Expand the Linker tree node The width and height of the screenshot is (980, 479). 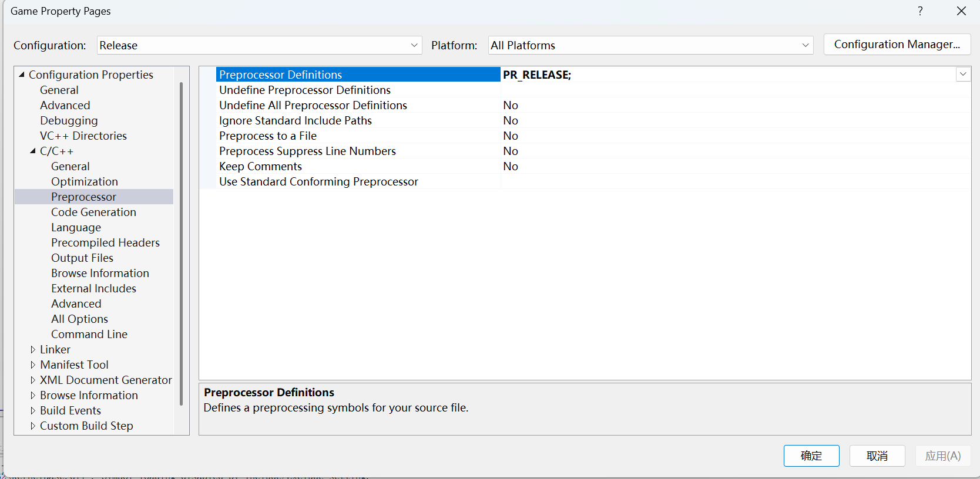tap(33, 349)
